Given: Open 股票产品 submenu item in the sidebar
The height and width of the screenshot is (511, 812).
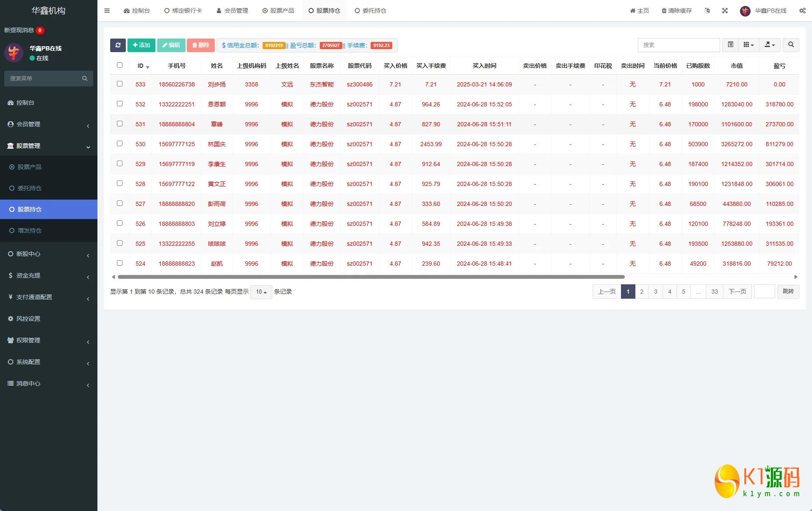Looking at the screenshot, I should (49, 167).
